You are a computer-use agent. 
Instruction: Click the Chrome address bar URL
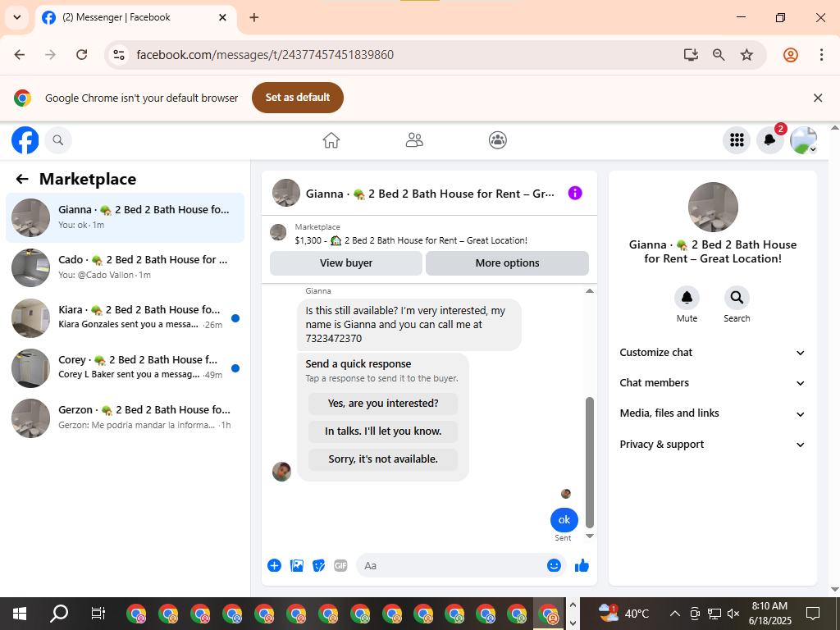265,55
